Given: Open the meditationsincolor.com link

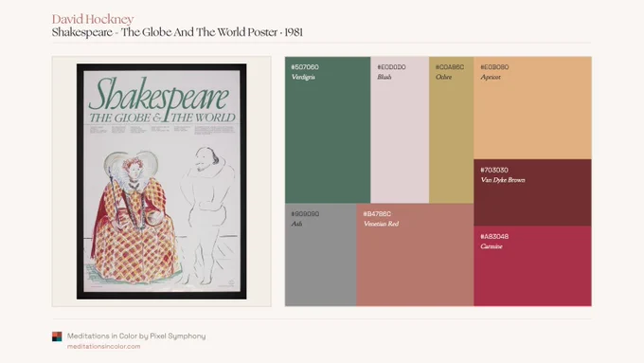Looking at the screenshot, I should [x=103, y=347].
